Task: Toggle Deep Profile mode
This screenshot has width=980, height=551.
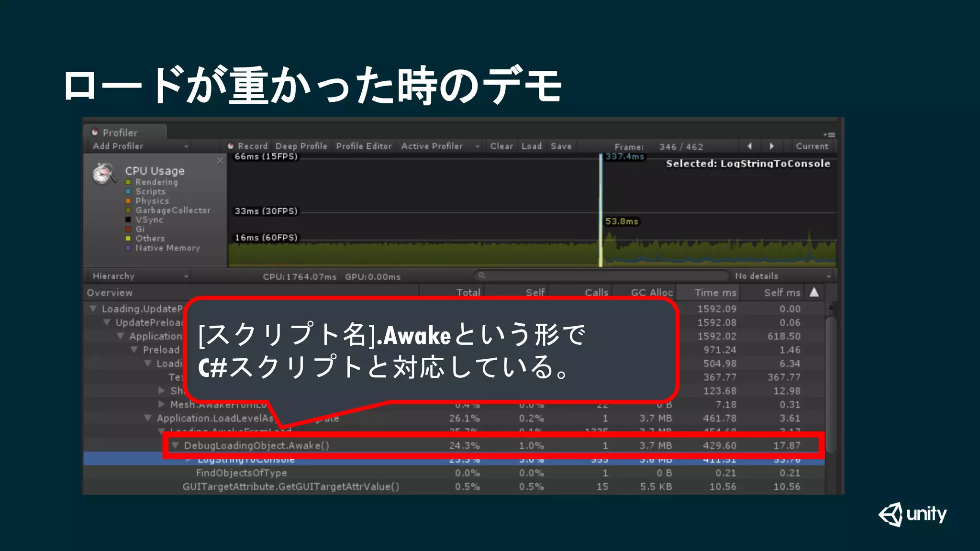Action: pyautogui.click(x=301, y=146)
